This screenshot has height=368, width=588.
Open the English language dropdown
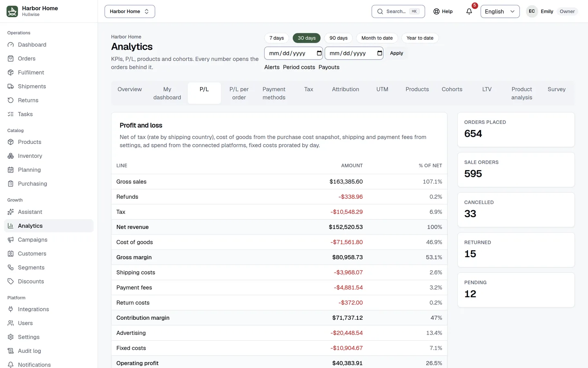point(500,11)
